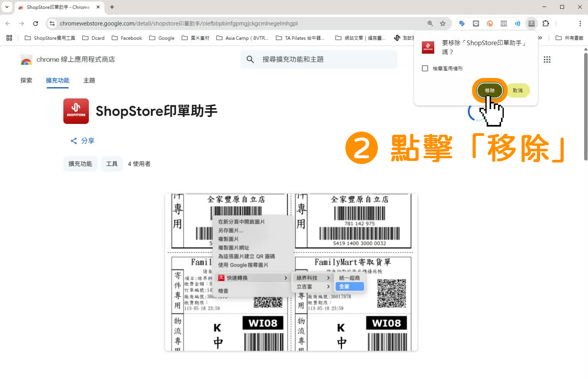588x379 pixels.
Task: Open the Dcard bookmark folder
Action: 93,38
